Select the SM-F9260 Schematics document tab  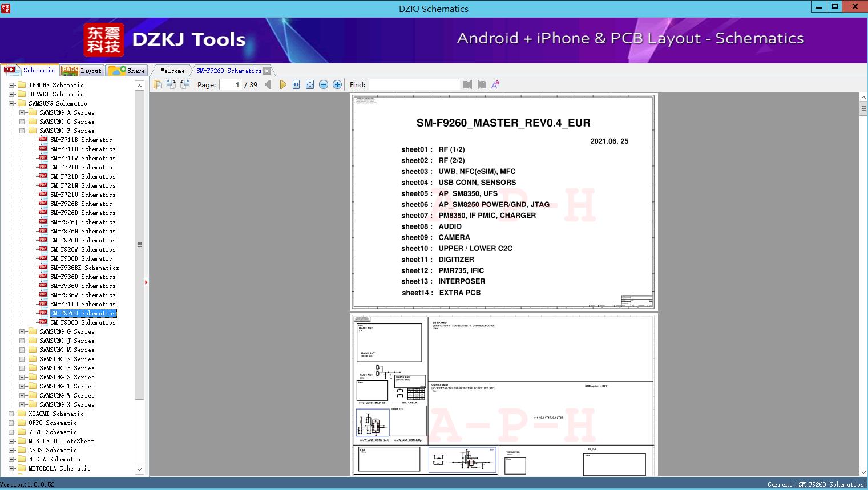coord(229,71)
